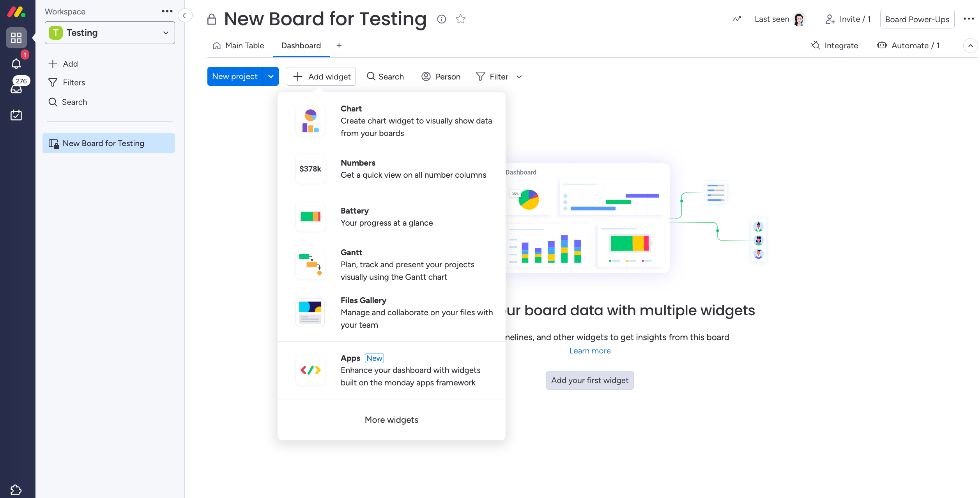This screenshot has width=980, height=498.
Task: Open the inbox icon with 276 badge
Action: coord(16,89)
